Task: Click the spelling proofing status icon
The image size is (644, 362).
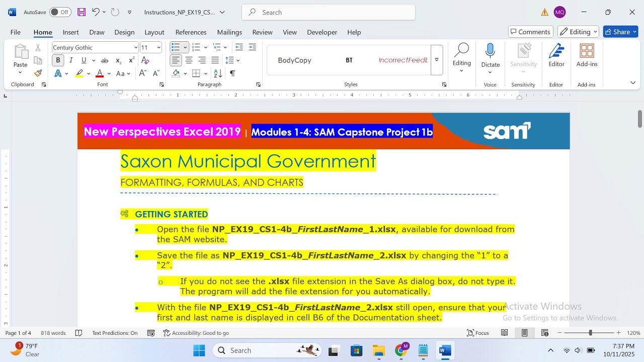Action: click(78, 333)
